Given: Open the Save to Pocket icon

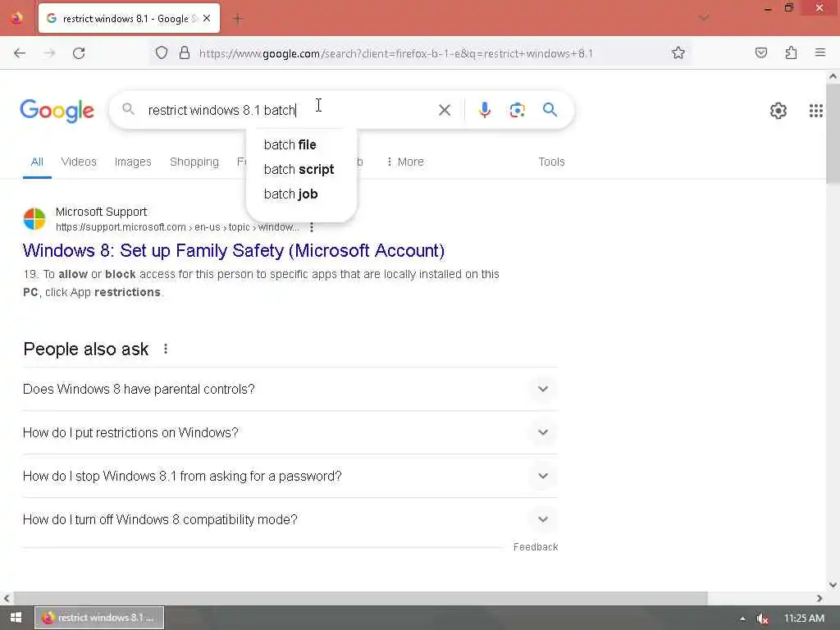Looking at the screenshot, I should 760,53.
